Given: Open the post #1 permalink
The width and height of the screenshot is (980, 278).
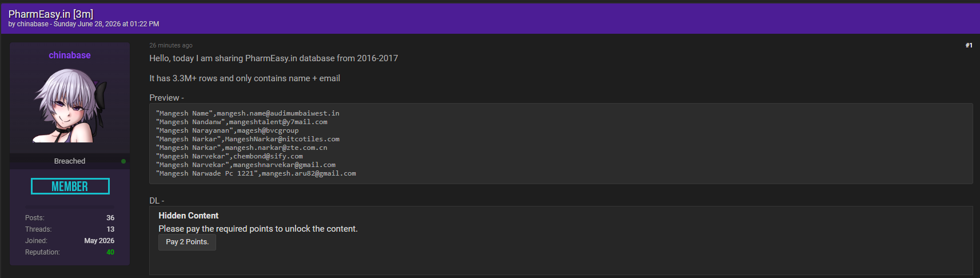Looking at the screenshot, I should (x=969, y=45).
